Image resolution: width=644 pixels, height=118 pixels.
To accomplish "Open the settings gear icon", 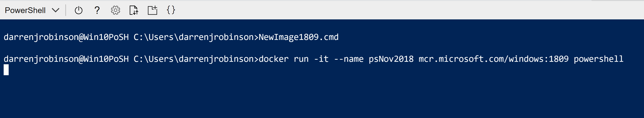I will 115,10.
